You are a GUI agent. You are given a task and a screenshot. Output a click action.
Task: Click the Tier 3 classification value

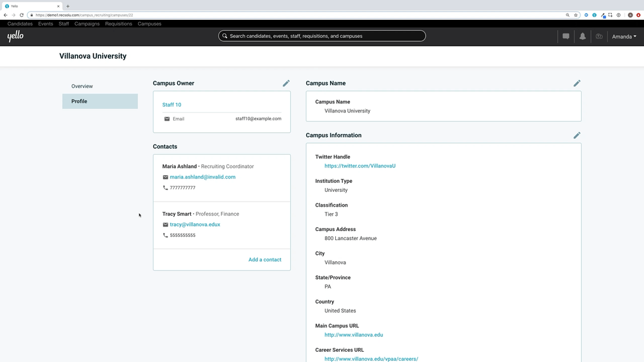click(x=331, y=214)
